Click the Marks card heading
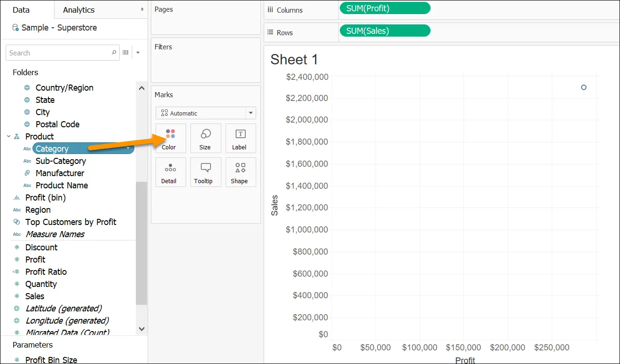Screen dimensions: 620x364 pyautogui.click(x=164, y=95)
